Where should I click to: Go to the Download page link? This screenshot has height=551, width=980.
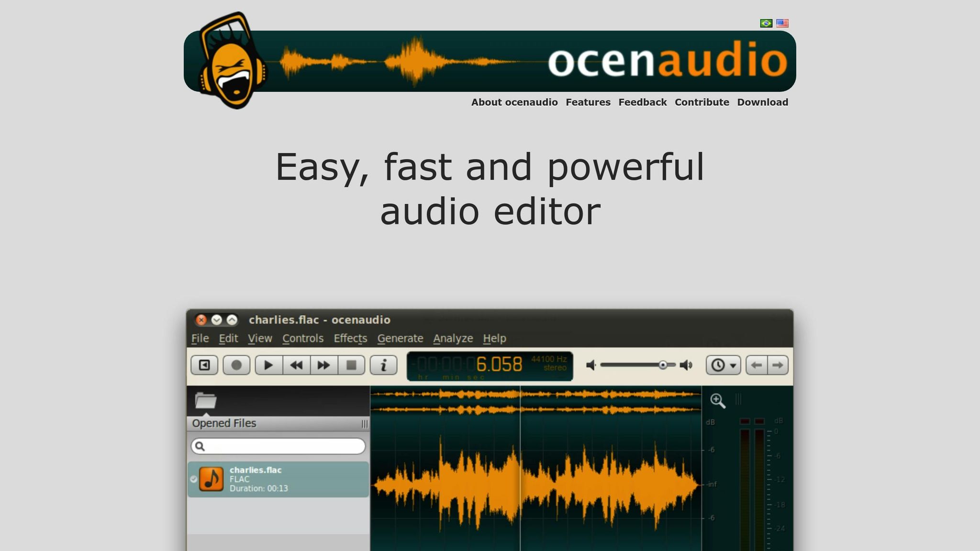point(762,102)
